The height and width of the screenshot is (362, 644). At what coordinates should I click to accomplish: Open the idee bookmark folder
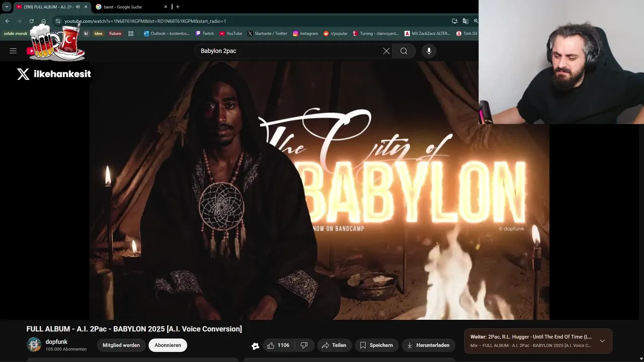(99, 34)
